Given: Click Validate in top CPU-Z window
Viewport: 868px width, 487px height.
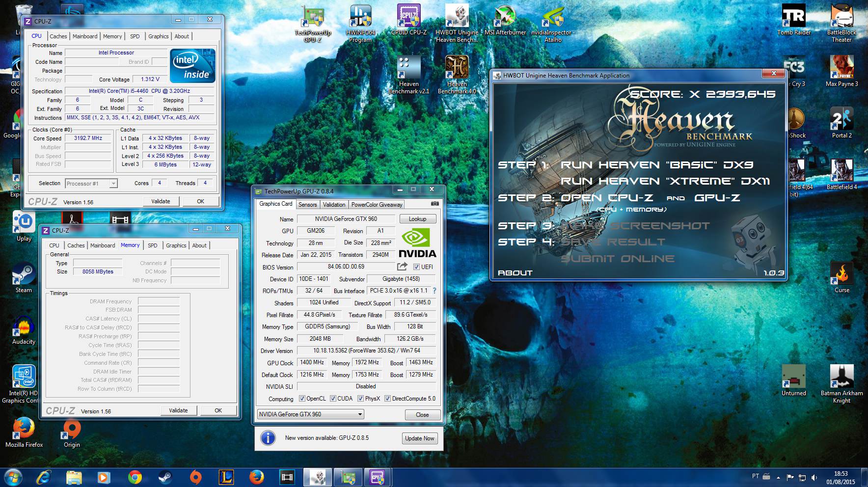Looking at the screenshot, I should click(x=161, y=201).
